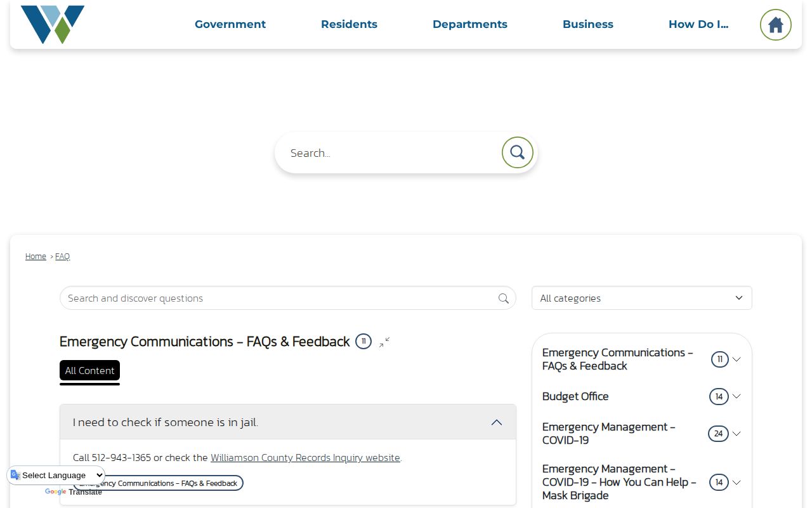Click the Emergency Communications – FAQs & Feedback heading
Image resolution: width=812 pixels, height=508 pixels.
click(205, 342)
